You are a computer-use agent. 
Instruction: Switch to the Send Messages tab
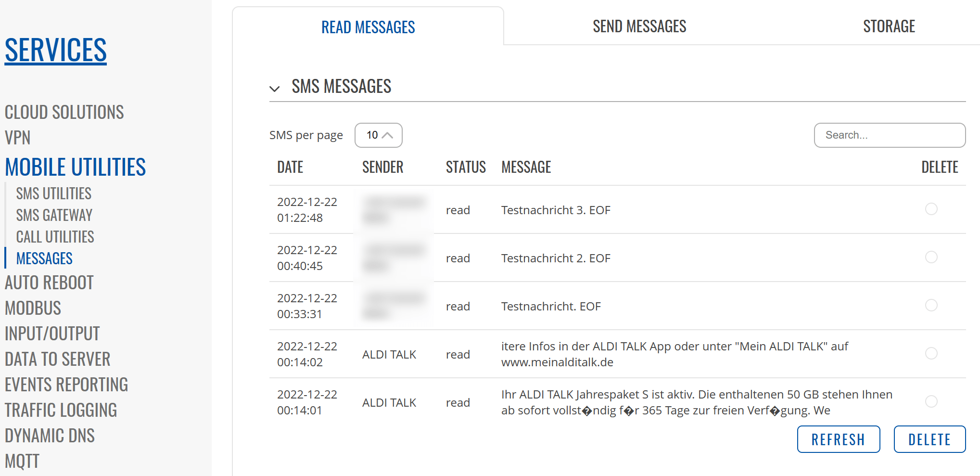coord(639,26)
